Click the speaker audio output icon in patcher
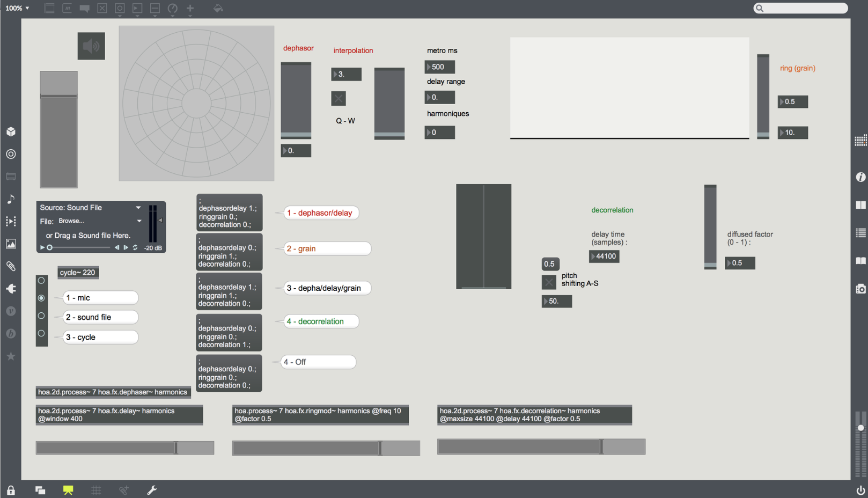 [91, 46]
